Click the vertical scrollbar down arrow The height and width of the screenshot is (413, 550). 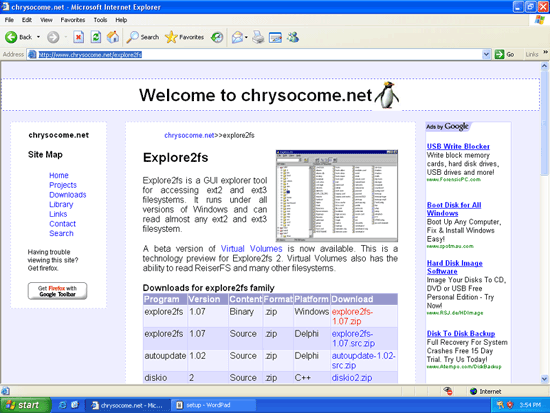[x=544, y=379]
